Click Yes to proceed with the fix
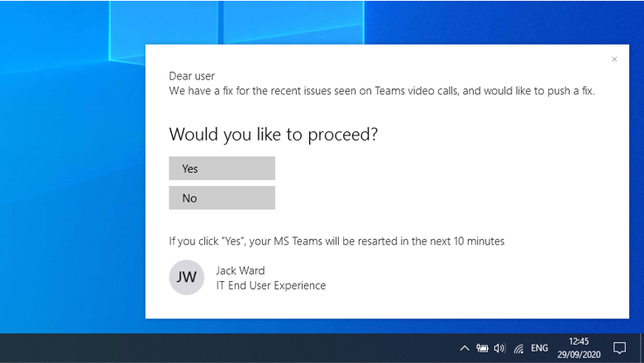Viewport: 644px width, 363px height. click(x=222, y=169)
